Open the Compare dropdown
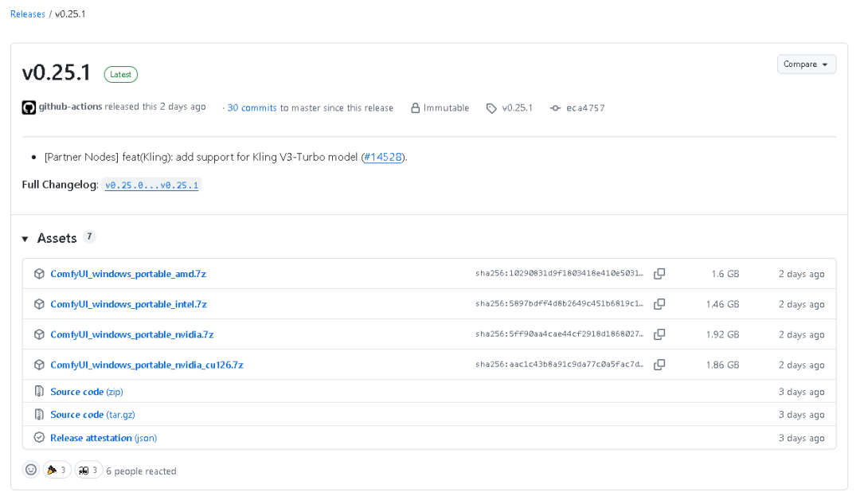This screenshot has height=504, width=860. pos(806,64)
